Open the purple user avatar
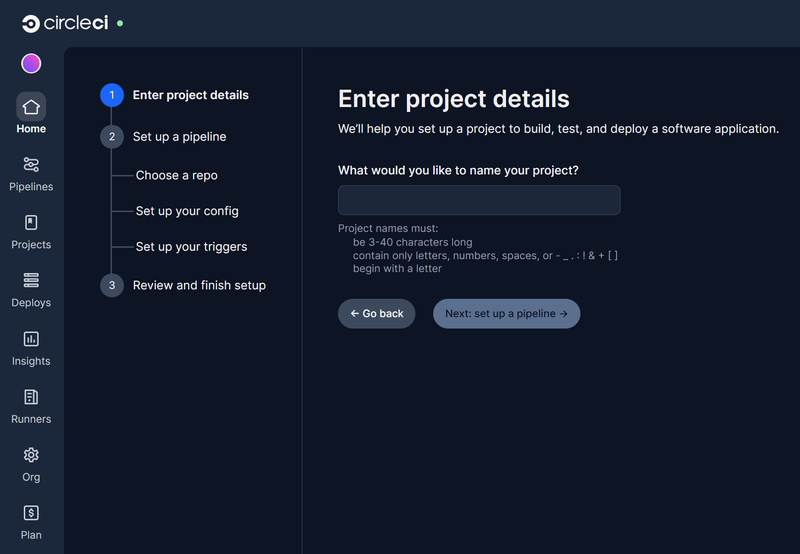 click(x=31, y=64)
